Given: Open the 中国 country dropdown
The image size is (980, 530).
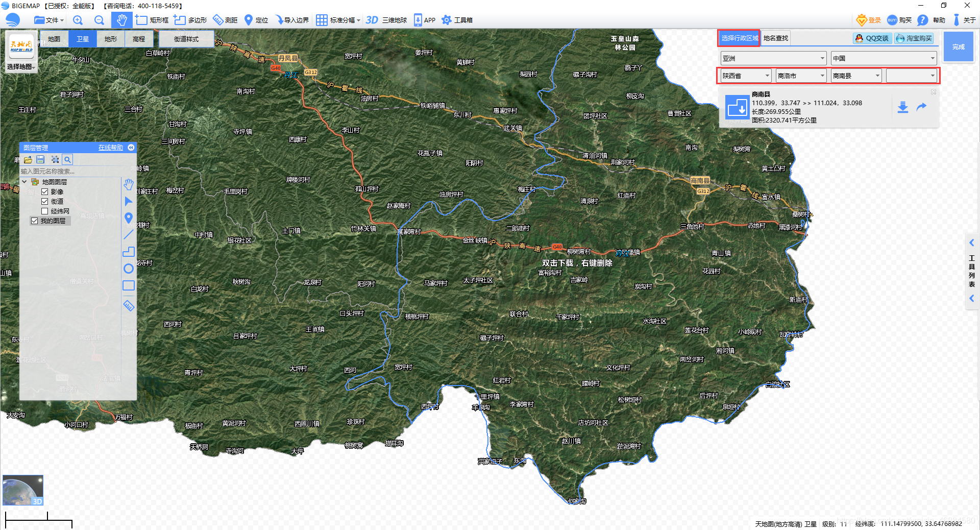Looking at the screenshot, I should 884,58.
